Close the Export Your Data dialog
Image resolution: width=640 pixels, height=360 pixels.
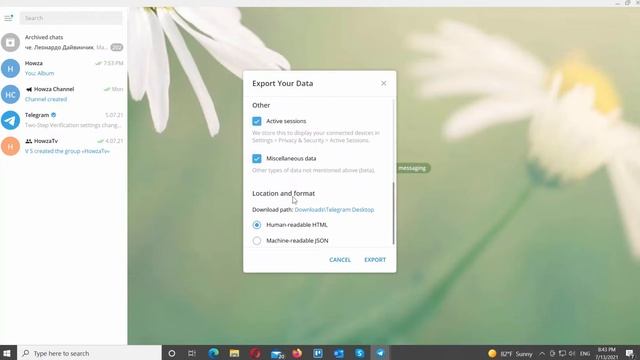point(383,83)
